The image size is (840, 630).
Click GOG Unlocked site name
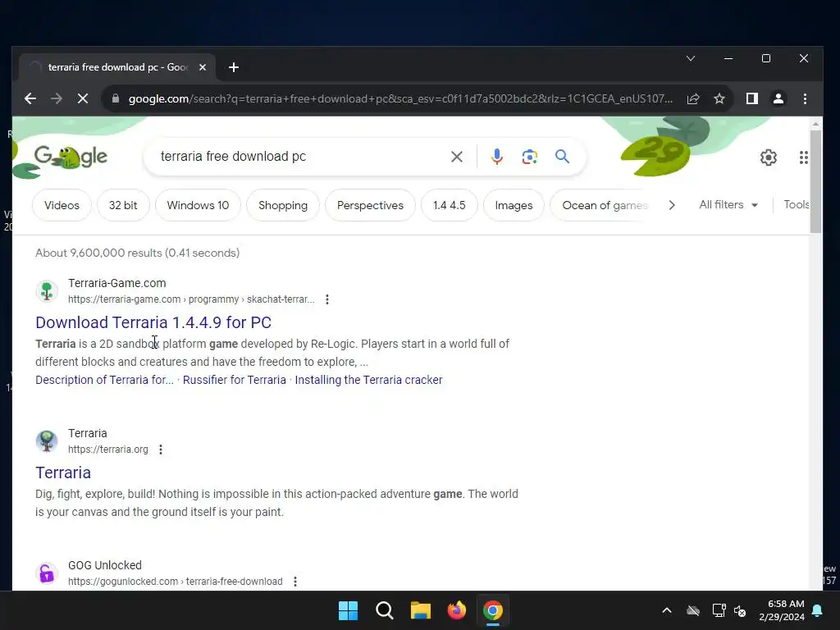pos(105,565)
